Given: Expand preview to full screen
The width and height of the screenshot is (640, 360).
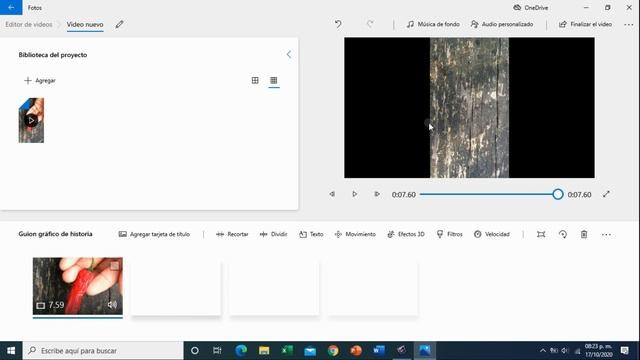Looking at the screenshot, I should 606,194.
